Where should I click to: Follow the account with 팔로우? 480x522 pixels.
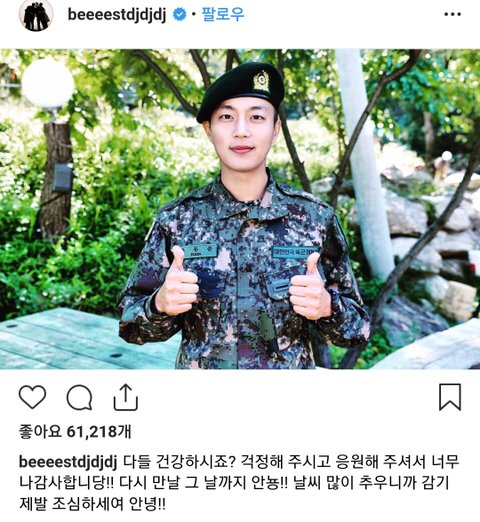223,14
